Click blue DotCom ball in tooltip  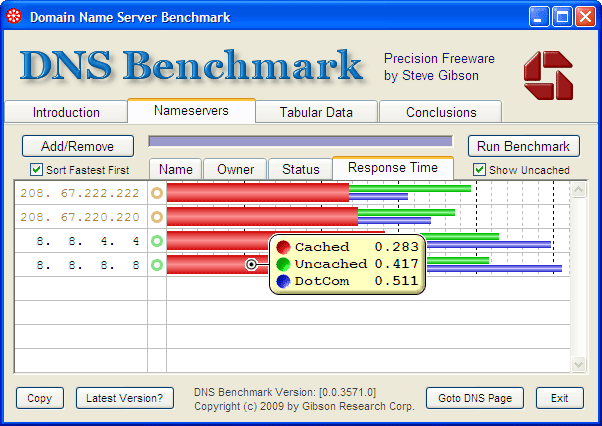pos(283,281)
